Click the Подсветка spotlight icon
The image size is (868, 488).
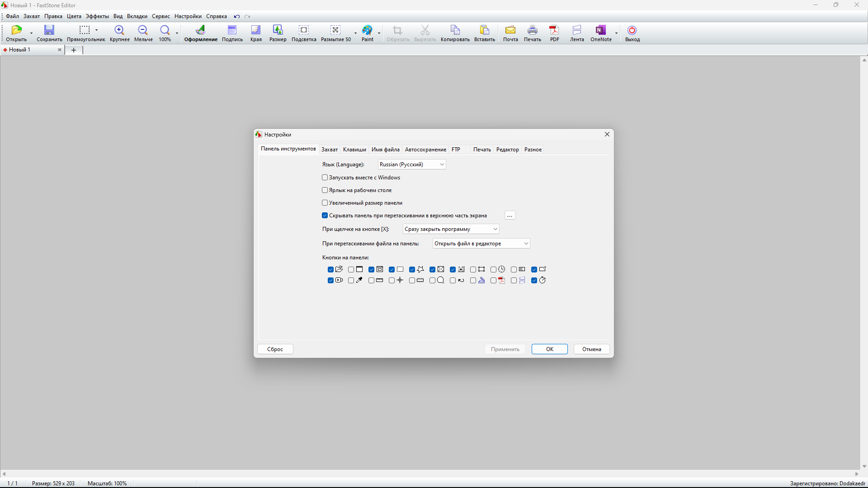(x=304, y=30)
